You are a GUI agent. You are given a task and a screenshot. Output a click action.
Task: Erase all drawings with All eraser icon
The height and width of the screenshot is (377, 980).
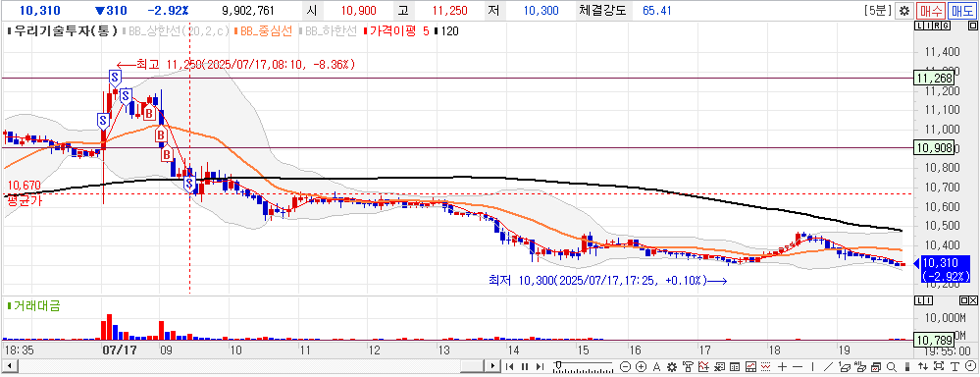point(860,366)
